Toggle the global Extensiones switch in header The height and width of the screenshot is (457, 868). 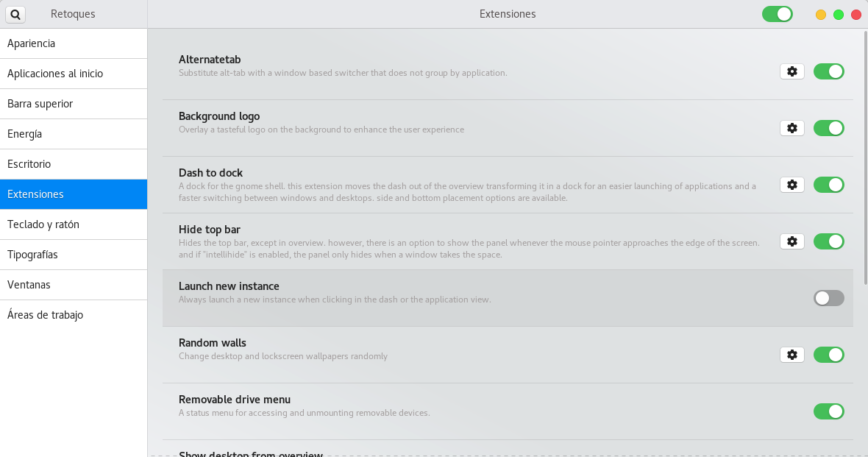pyautogui.click(x=778, y=15)
